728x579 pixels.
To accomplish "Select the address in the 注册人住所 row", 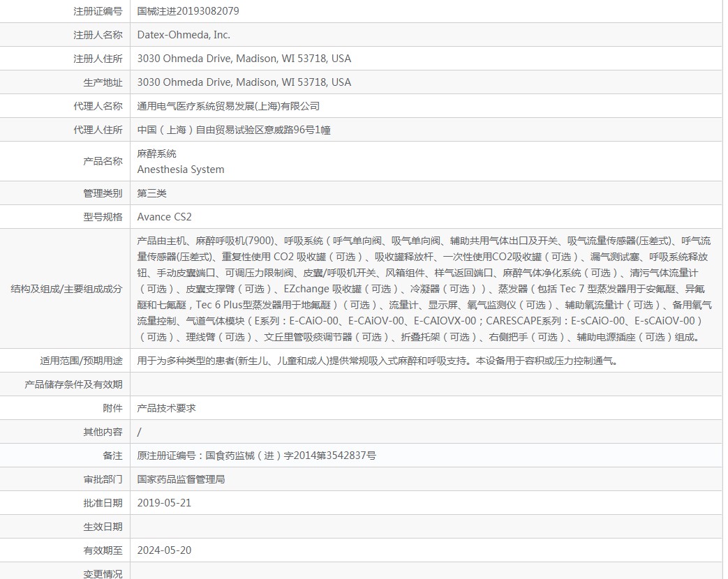I will [x=244, y=59].
